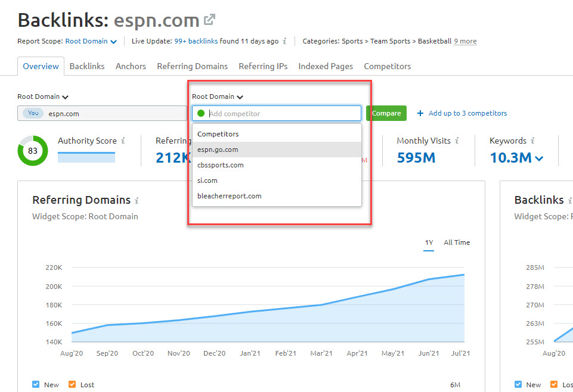Switch to the Overview tab

click(x=41, y=67)
